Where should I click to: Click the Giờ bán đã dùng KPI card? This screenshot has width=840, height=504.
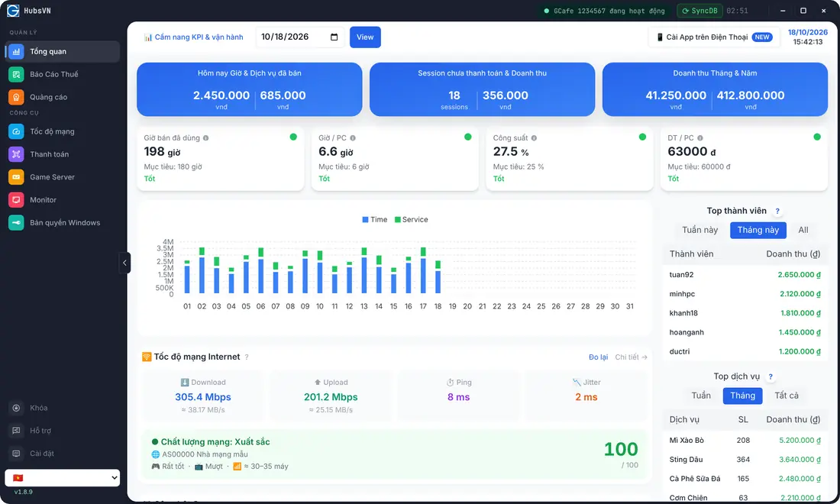[220, 159]
